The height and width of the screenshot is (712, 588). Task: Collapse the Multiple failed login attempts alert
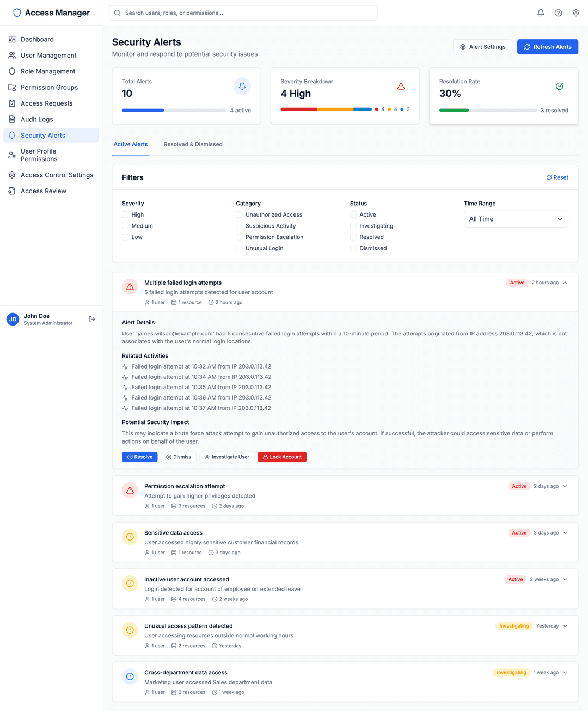[x=565, y=283]
